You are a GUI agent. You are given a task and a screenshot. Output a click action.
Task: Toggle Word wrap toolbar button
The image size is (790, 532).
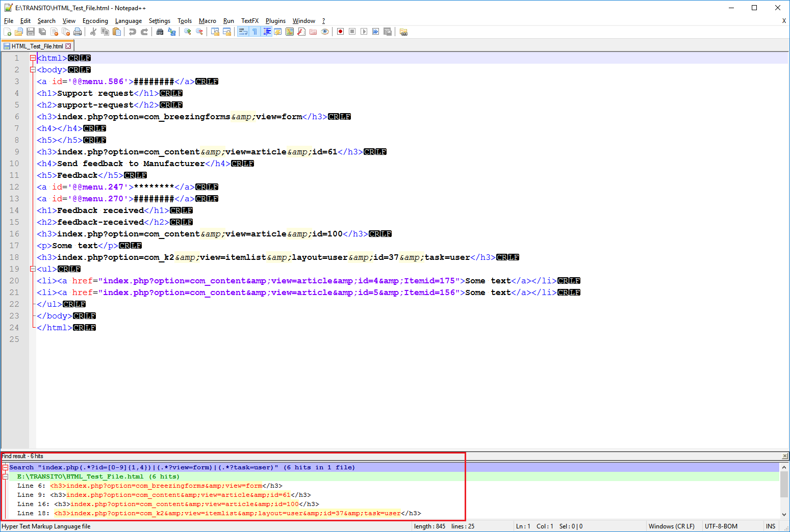coord(243,32)
